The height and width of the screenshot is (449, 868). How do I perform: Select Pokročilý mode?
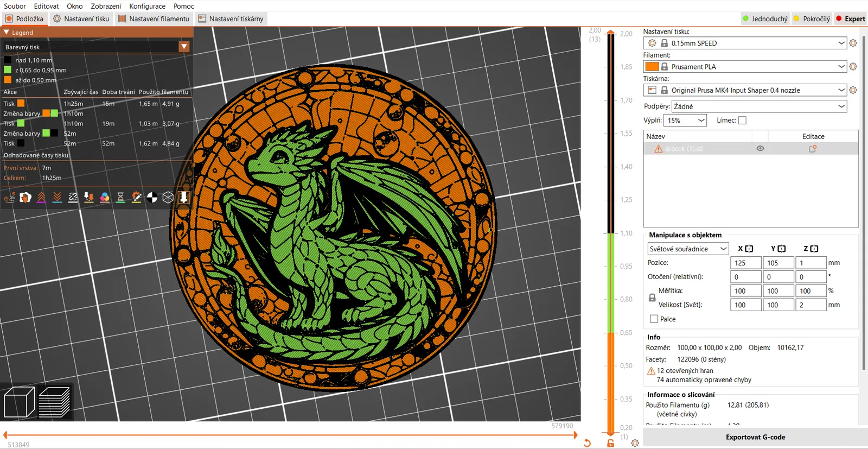point(812,19)
